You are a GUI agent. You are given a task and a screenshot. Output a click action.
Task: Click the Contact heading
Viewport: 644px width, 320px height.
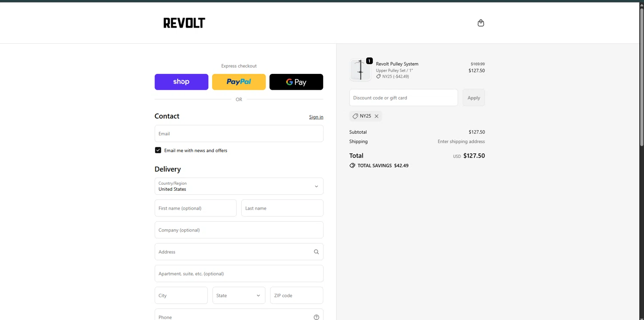point(167,116)
